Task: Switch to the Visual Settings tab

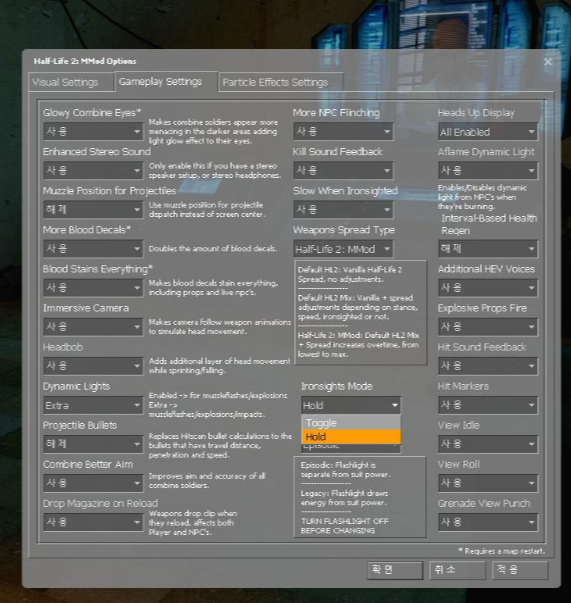Action: click(72, 82)
